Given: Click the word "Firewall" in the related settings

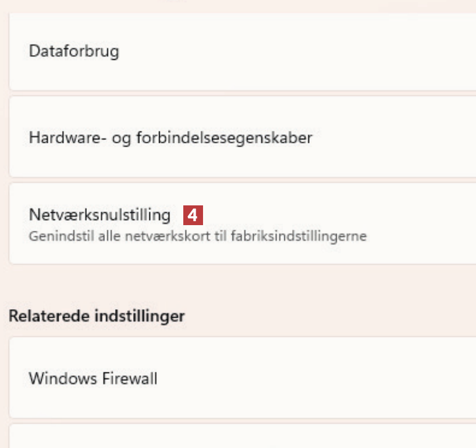Looking at the screenshot, I should tap(130, 378).
